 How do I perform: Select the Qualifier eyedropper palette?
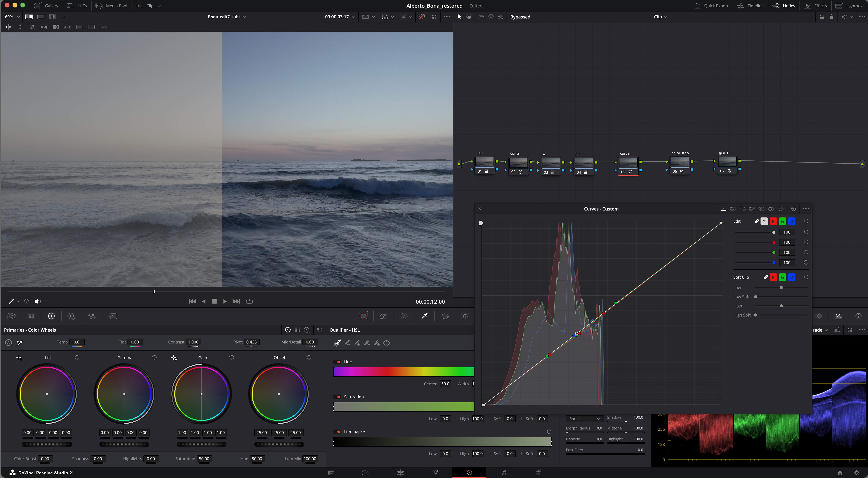click(425, 316)
